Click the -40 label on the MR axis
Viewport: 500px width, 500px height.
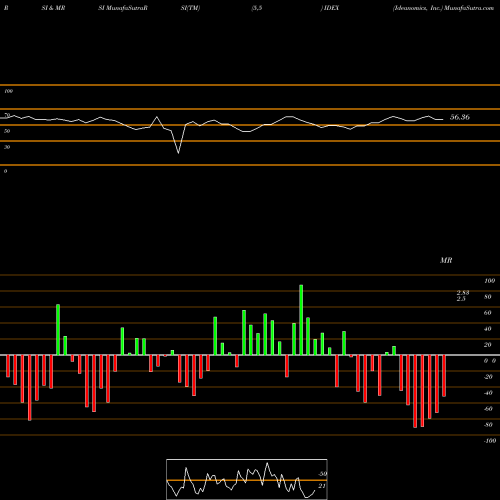[x=488, y=393]
